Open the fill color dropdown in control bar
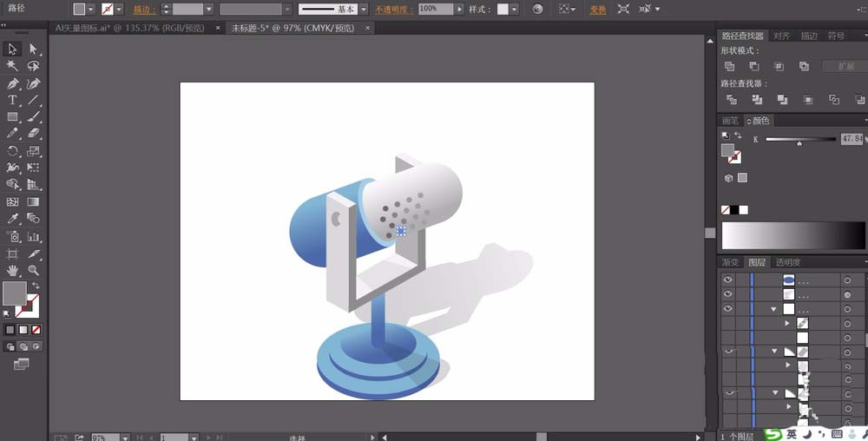Viewport: 868px width, 441px height. point(90,10)
